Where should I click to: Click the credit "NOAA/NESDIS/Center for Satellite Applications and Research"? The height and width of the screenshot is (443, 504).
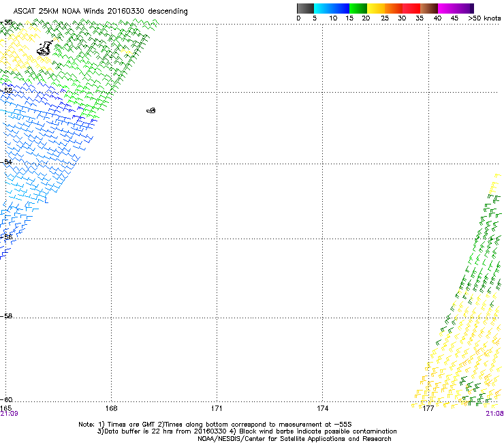pyautogui.click(x=294, y=439)
